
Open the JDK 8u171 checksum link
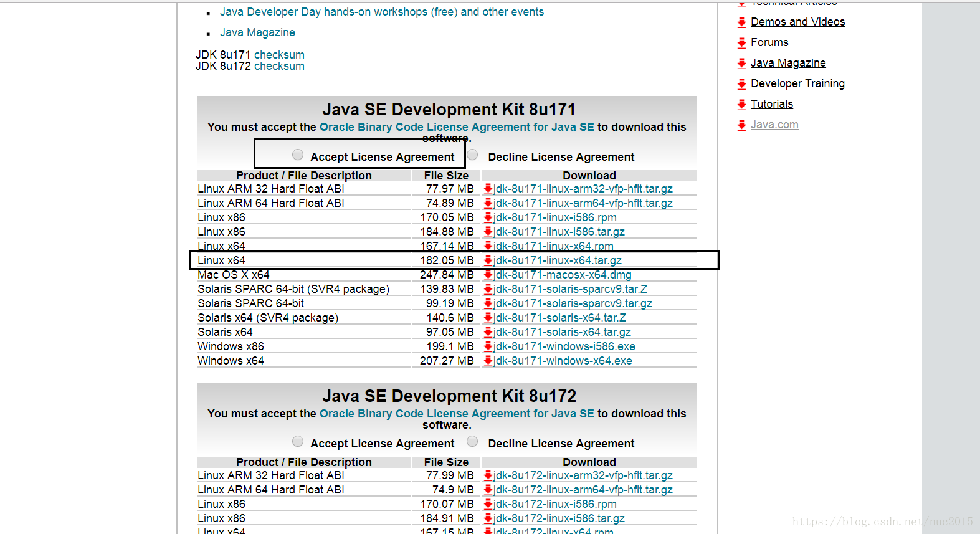279,55
